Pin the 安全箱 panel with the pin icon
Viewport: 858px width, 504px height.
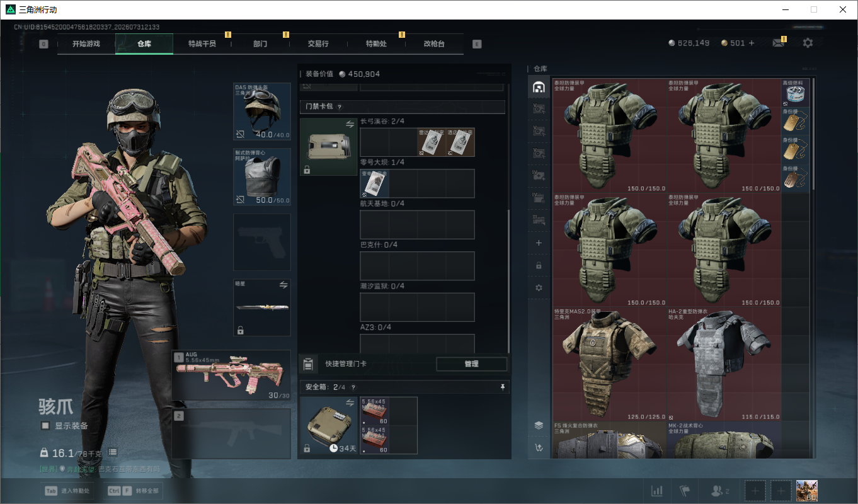[x=502, y=387]
